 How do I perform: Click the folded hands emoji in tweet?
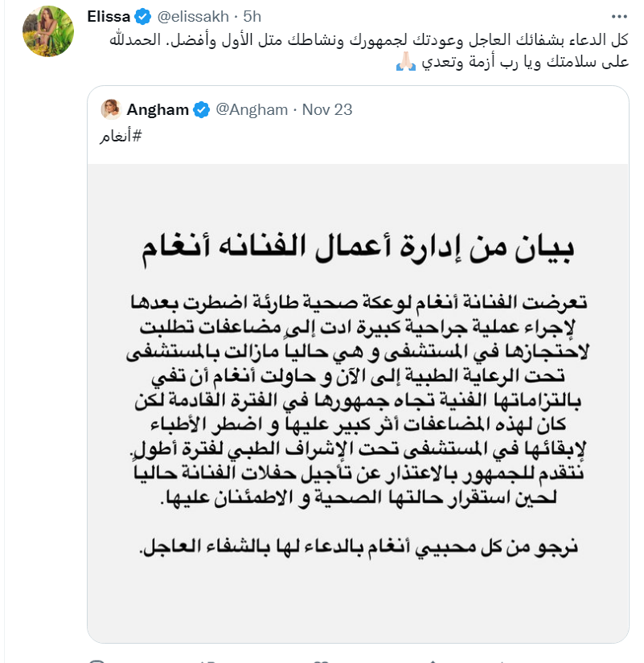point(405,62)
